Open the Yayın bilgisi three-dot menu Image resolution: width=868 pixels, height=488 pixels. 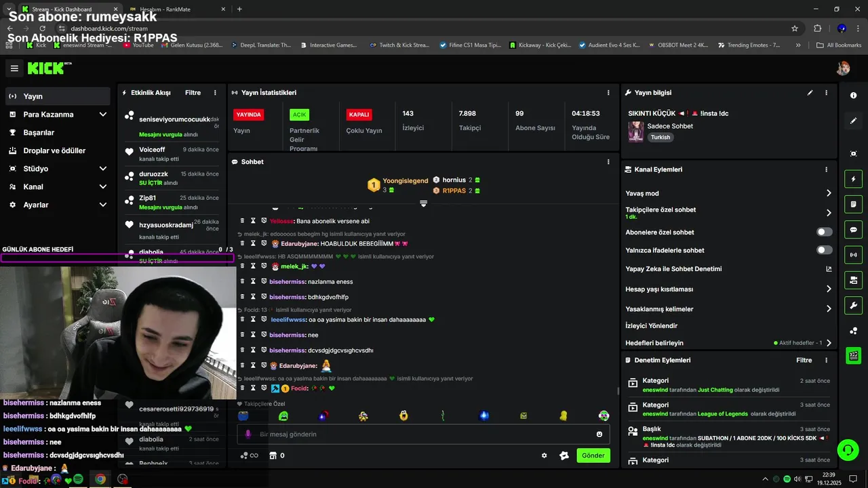[x=826, y=93]
